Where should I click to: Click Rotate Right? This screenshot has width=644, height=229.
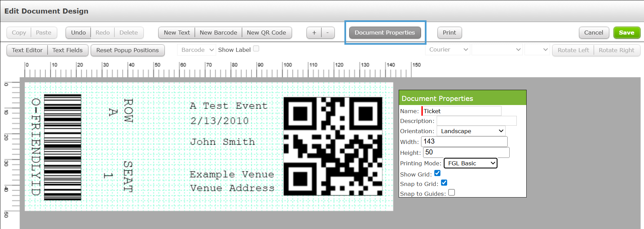617,50
